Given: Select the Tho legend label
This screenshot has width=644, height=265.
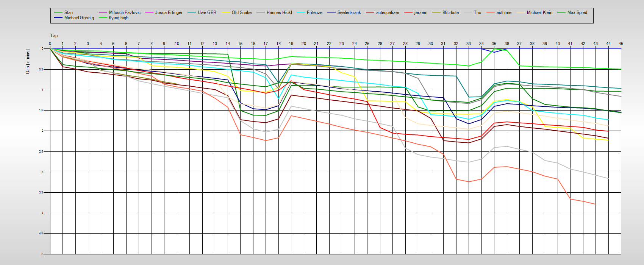Looking at the screenshot, I should point(477,12).
